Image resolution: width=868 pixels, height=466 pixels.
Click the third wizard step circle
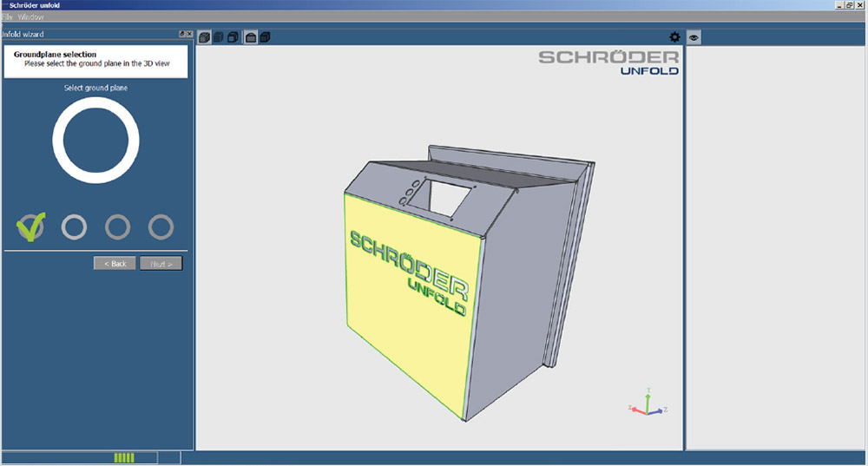(x=117, y=226)
